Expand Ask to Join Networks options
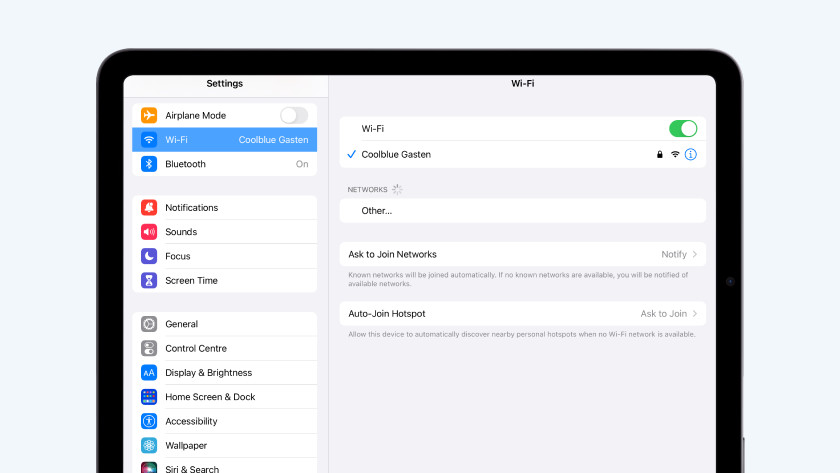The image size is (840, 473). (522, 254)
